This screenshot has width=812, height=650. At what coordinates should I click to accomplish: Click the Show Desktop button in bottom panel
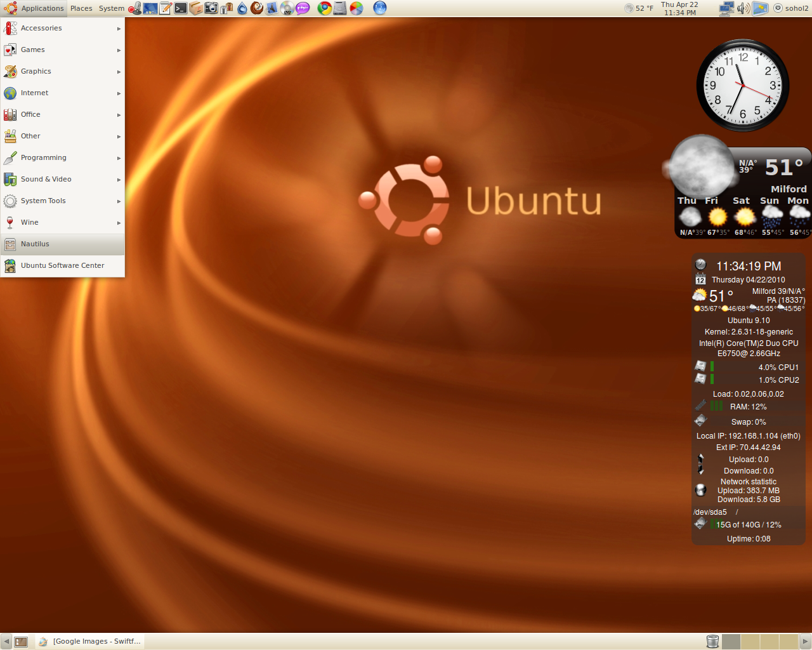click(x=21, y=642)
